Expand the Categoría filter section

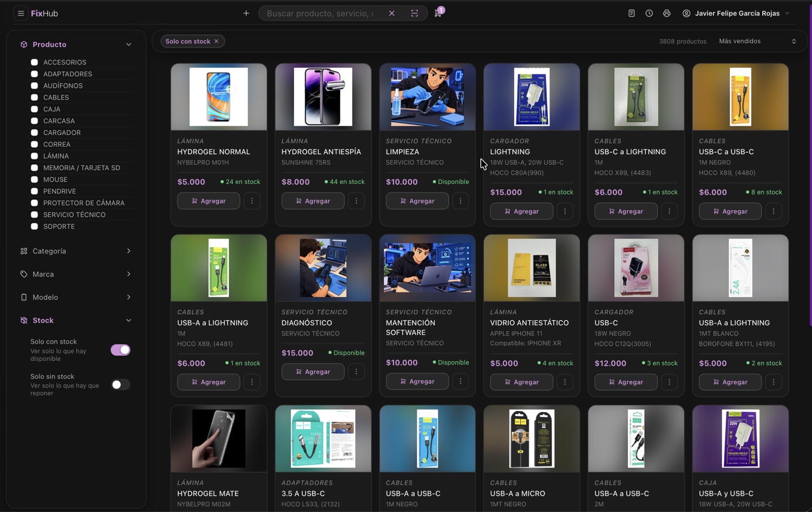76,251
